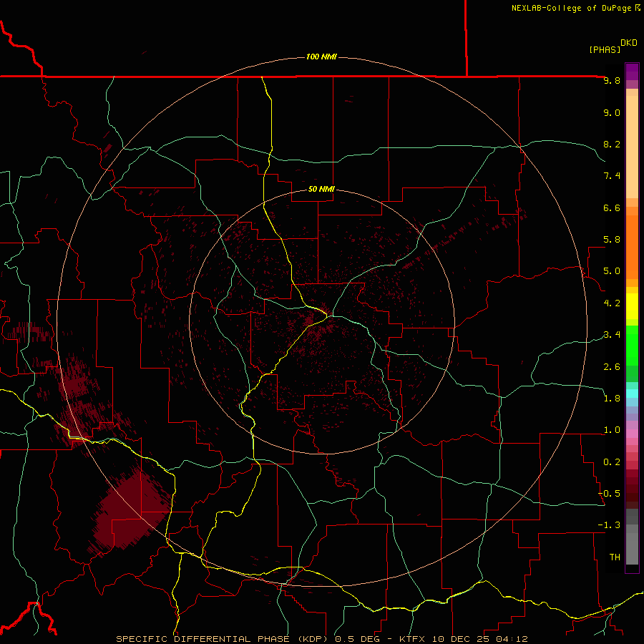Click the 1.0 value on the color scale
This screenshot has width=644, height=644.
click(x=612, y=430)
